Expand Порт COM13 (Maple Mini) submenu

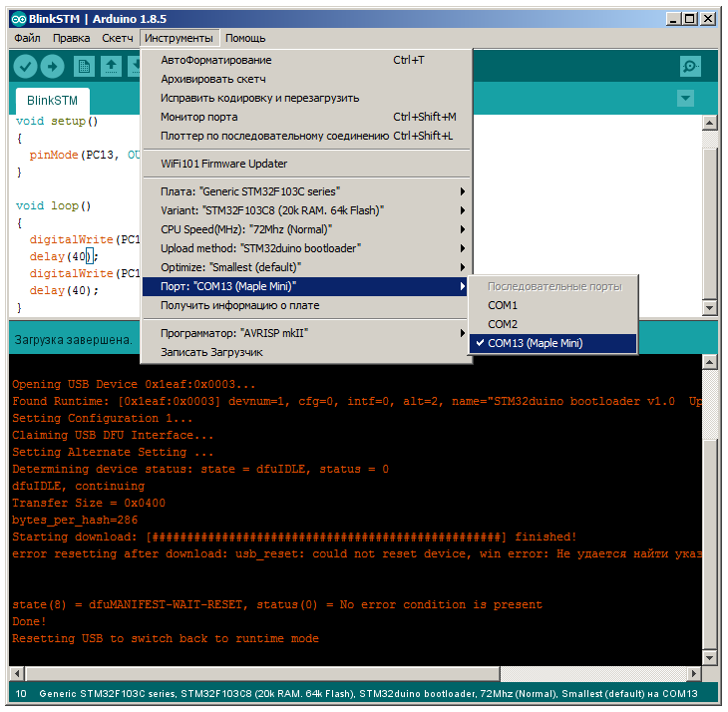click(x=305, y=287)
